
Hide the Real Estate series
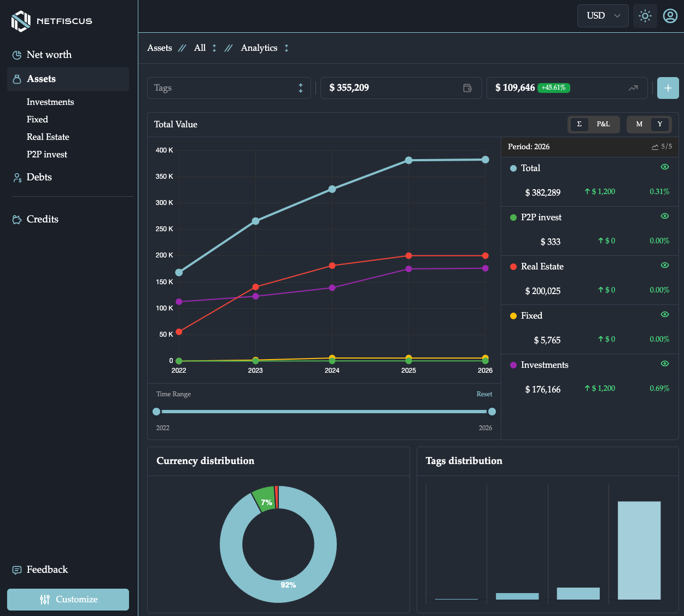point(665,266)
